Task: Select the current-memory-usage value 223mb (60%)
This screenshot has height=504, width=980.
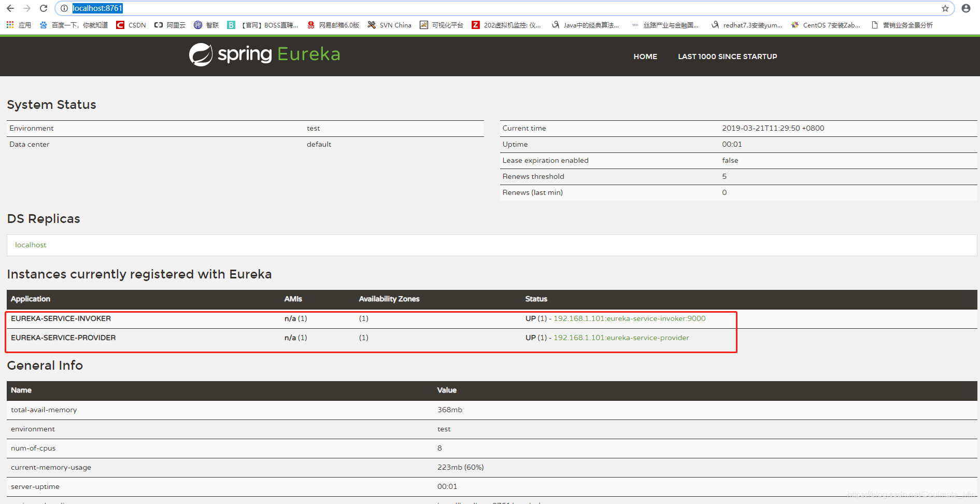Action: coord(460,467)
